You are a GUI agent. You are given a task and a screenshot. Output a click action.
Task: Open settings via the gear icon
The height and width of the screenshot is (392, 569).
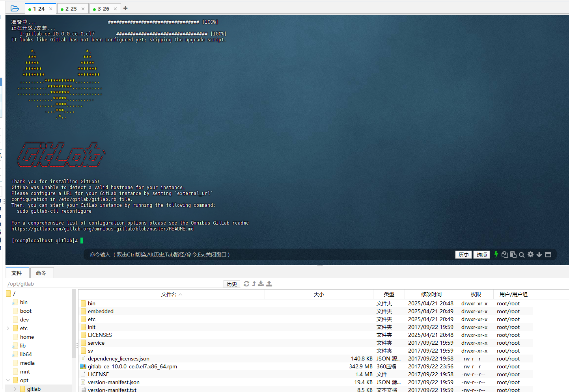pyautogui.click(x=530, y=255)
